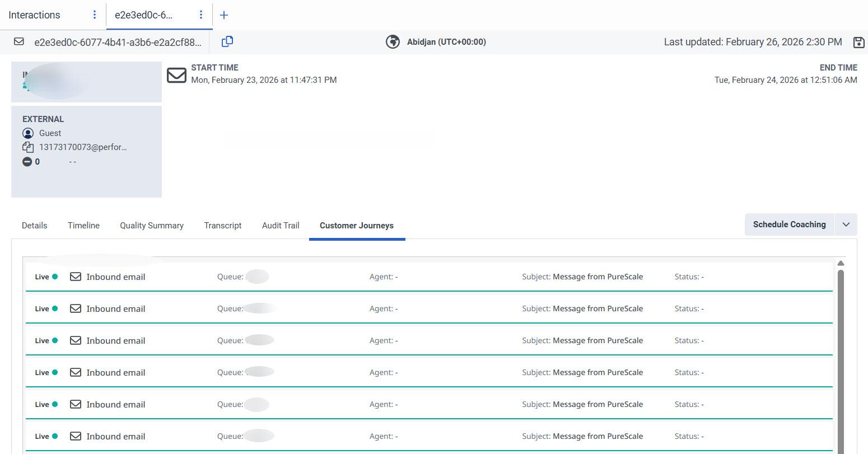Switch to the Details tab
This screenshot has width=868, height=454.
tap(34, 225)
